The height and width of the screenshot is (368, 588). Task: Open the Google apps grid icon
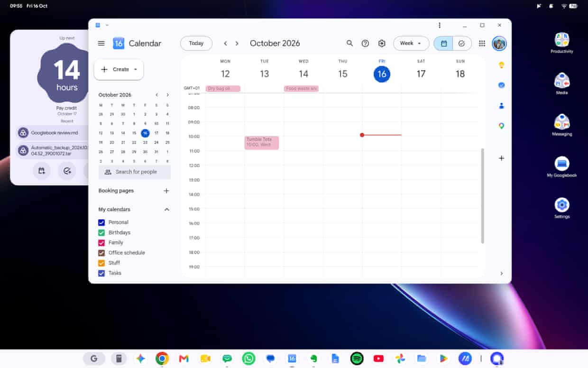482,43
